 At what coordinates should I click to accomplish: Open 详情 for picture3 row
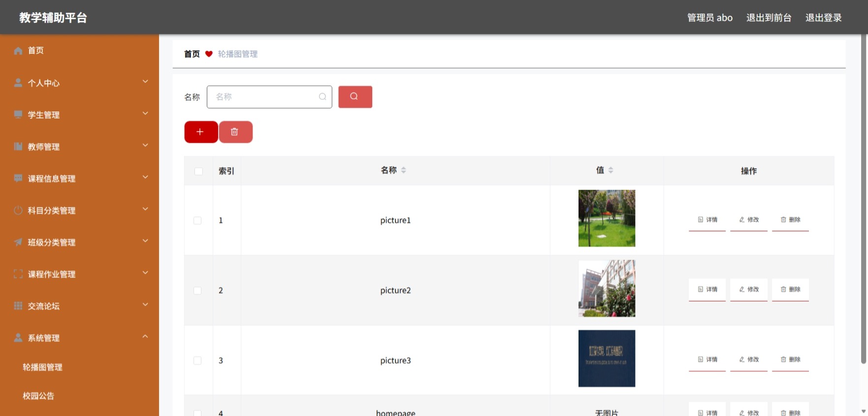tap(707, 360)
